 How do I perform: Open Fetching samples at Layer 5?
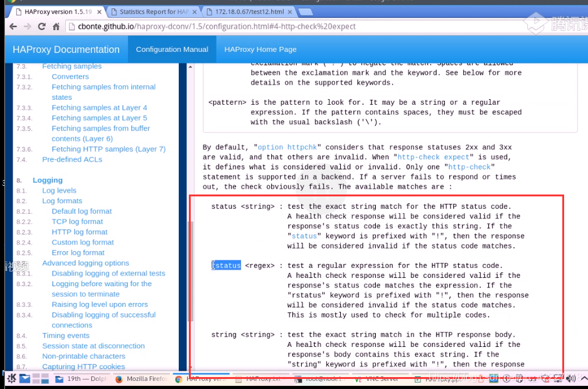99,118
